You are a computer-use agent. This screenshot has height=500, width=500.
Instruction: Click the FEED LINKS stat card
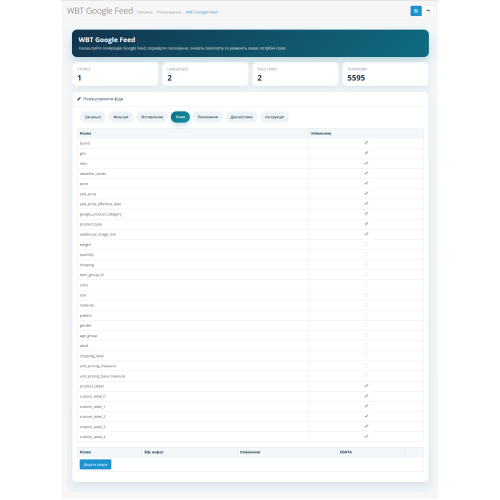[x=295, y=74]
